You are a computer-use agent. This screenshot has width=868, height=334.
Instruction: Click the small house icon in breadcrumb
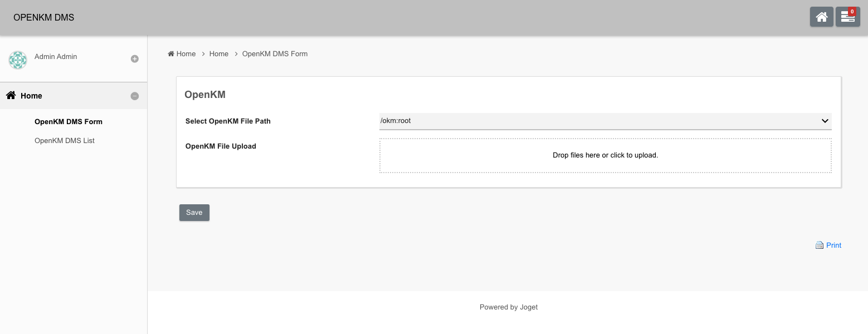coord(171,54)
